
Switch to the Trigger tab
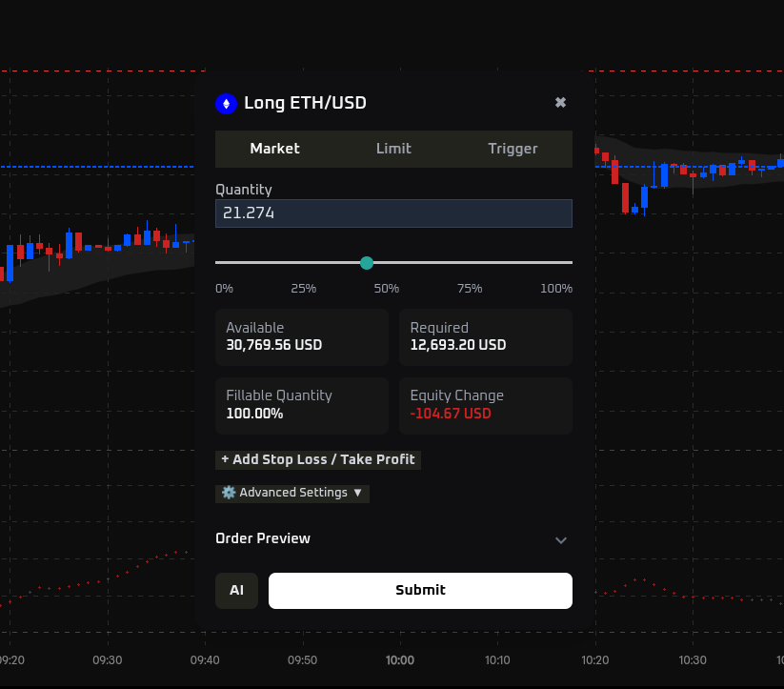pyautogui.click(x=513, y=149)
